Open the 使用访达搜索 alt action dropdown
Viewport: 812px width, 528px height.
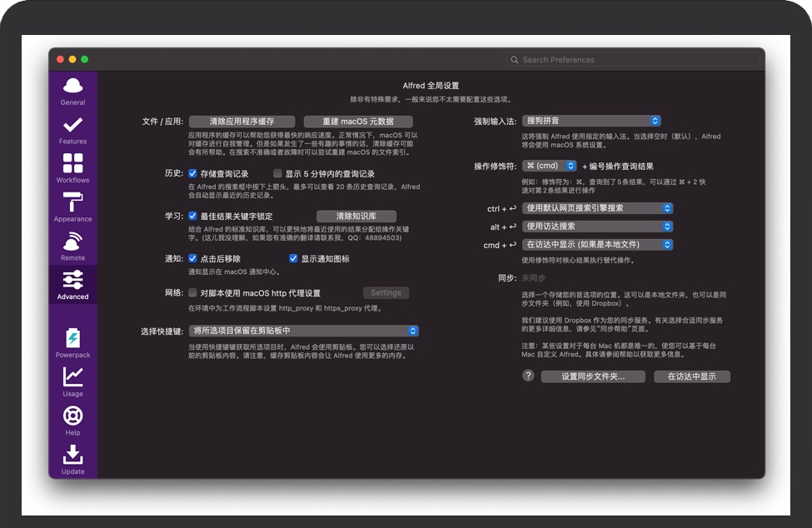coord(597,227)
